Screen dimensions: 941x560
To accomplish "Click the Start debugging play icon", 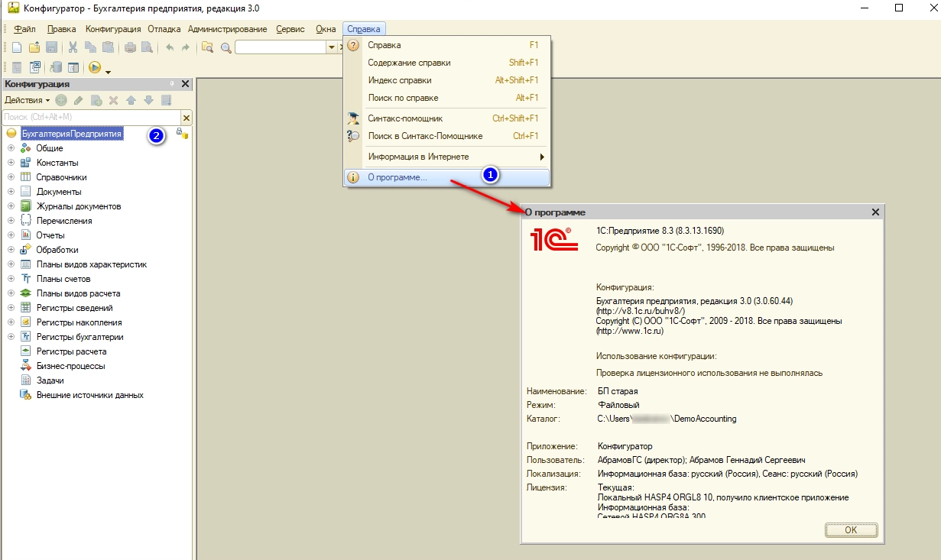I will coord(95,67).
